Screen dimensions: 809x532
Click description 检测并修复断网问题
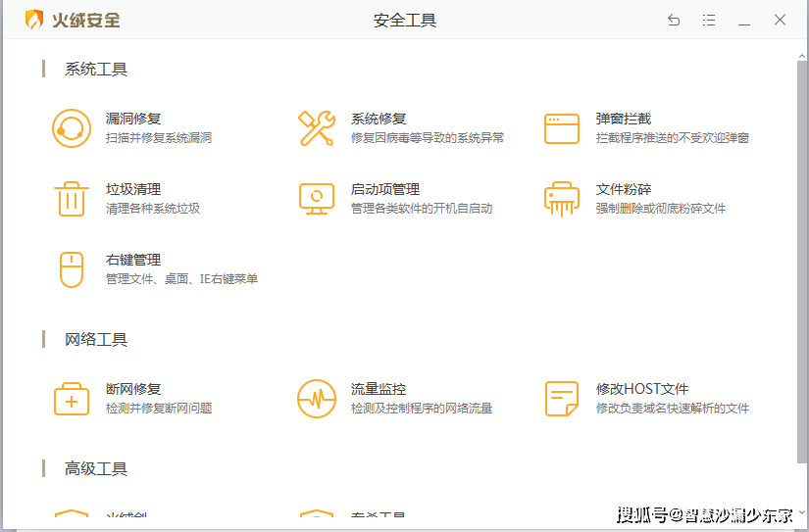[x=159, y=409]
